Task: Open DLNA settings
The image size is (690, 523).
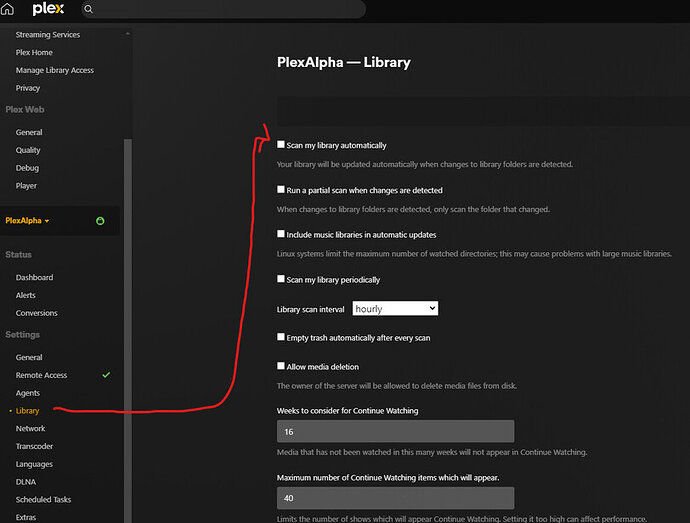Action: (x=26, y=482)
